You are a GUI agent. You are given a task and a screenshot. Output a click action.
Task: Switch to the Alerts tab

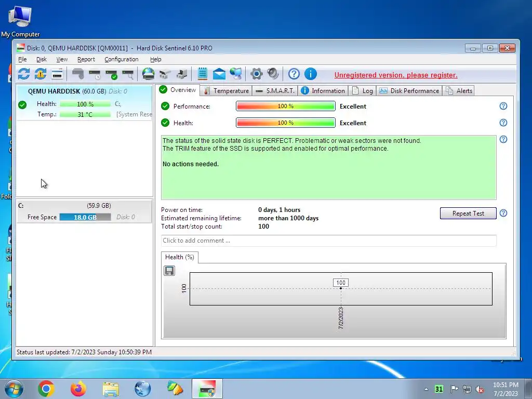pyautogui.click(x=459, y=90)
